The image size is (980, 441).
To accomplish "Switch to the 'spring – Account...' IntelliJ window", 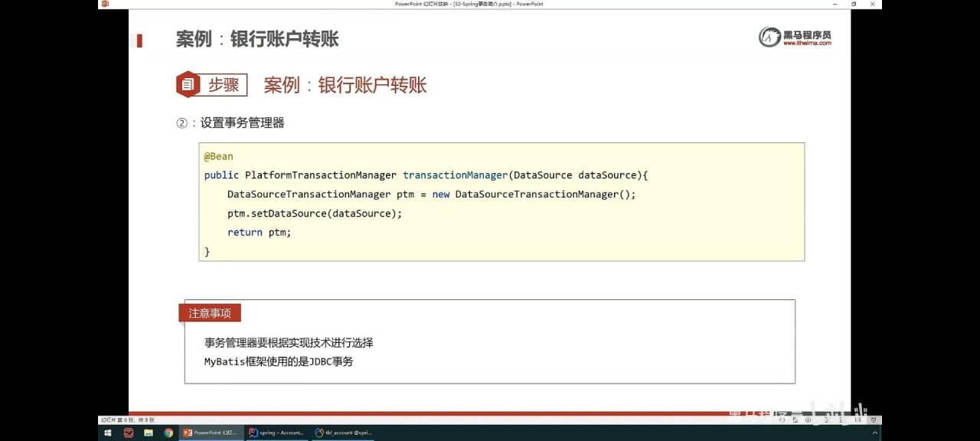I will [x=277, y=433].
